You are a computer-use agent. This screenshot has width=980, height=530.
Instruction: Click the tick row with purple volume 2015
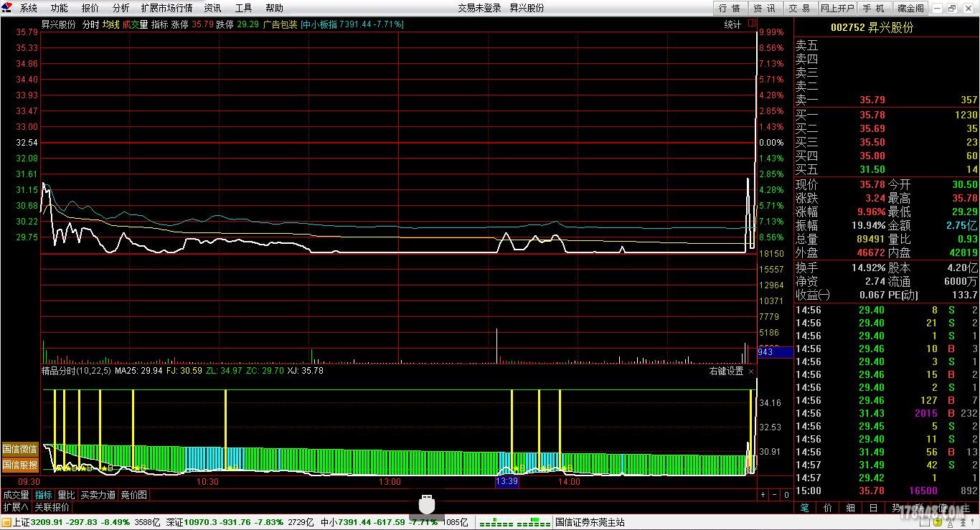coord(887,413)
